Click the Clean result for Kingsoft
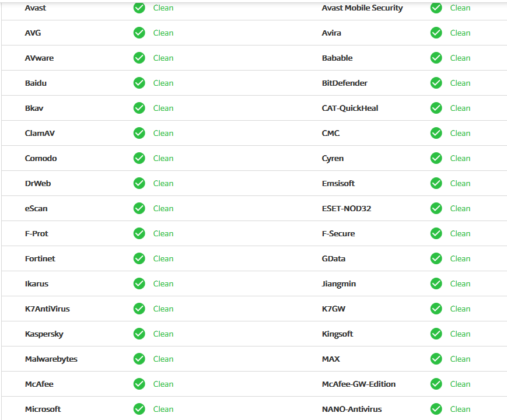Image resolution: width=507 pixels, height=420 pixels. [x=460, y=334]
